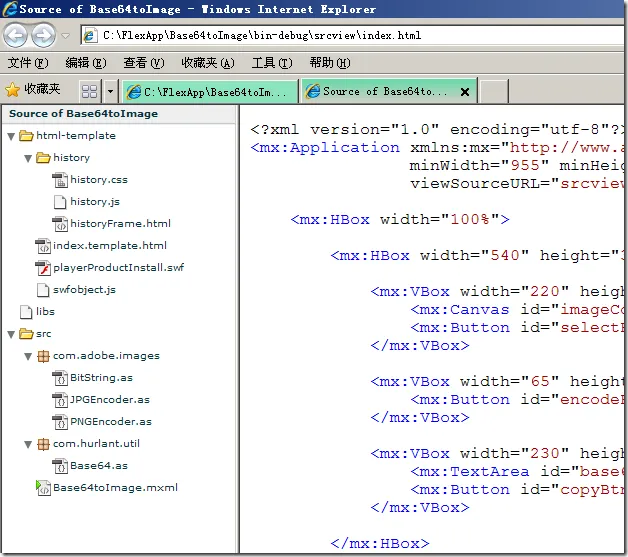This screenshot has width=628, height=557.
Task: Click the com.adobe.images package icon
Action: click(43, 356)
